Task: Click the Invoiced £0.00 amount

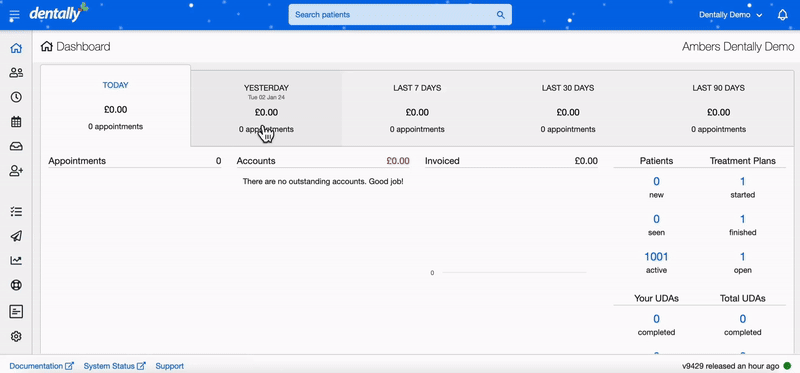Action: (586, 161)
